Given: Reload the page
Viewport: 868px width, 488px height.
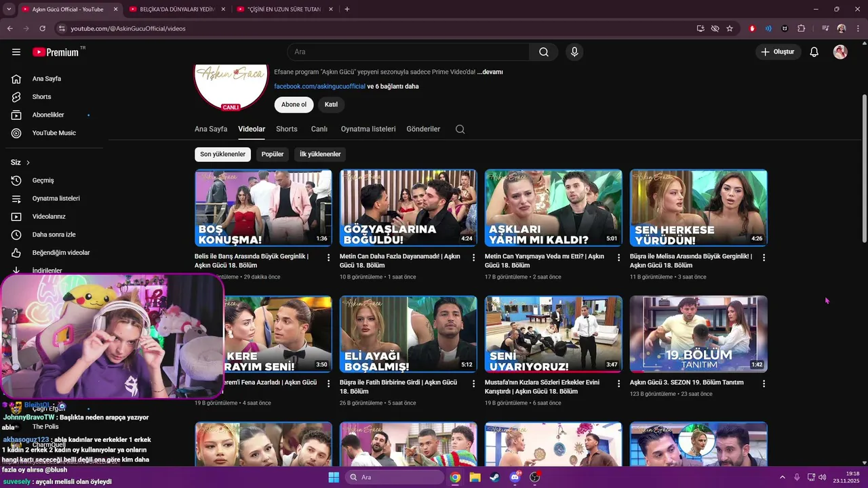Looking at the screenshot, I should click(x=42, y=28).
